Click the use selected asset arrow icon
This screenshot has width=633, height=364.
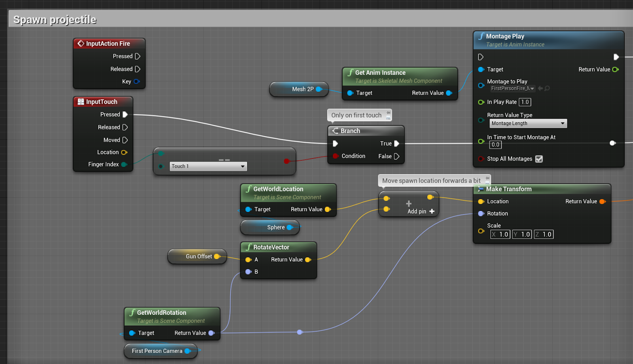540,88
